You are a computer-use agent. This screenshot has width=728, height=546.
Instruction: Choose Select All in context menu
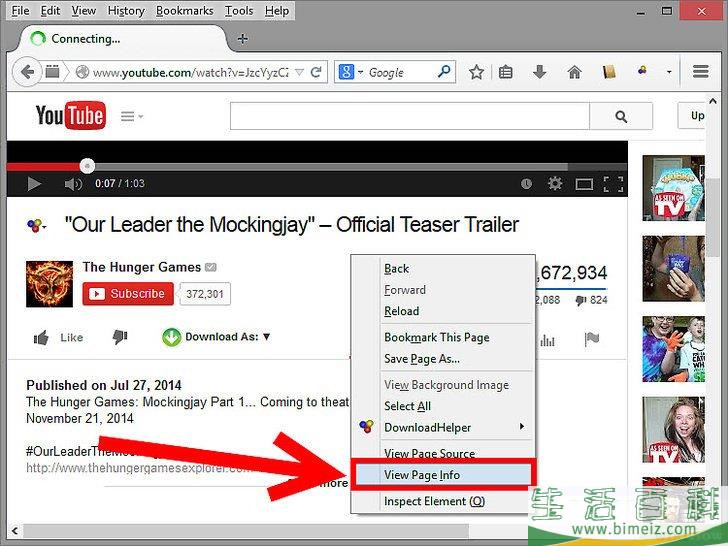pyautogui.click(x=407, y=406)
